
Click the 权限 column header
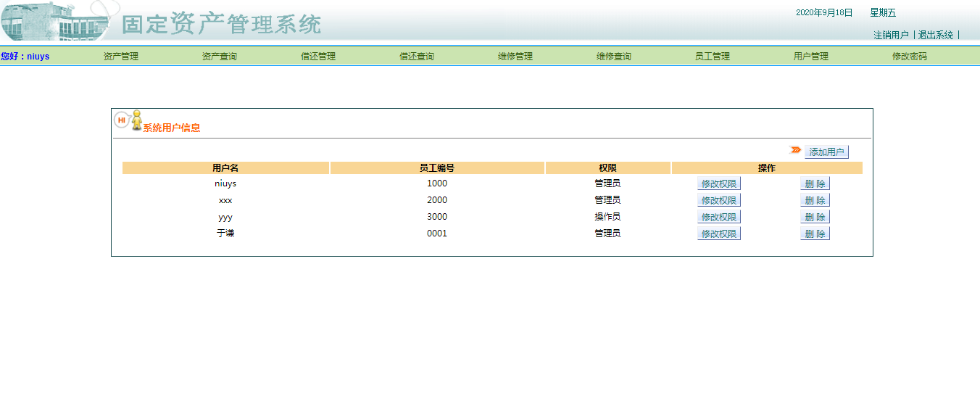(x=607, y=168)
